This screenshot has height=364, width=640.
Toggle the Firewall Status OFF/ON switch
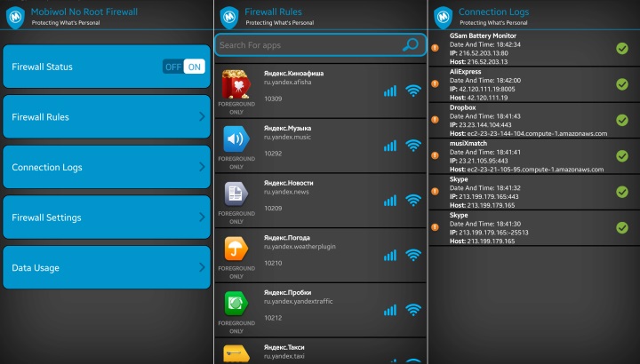(184, 67)
